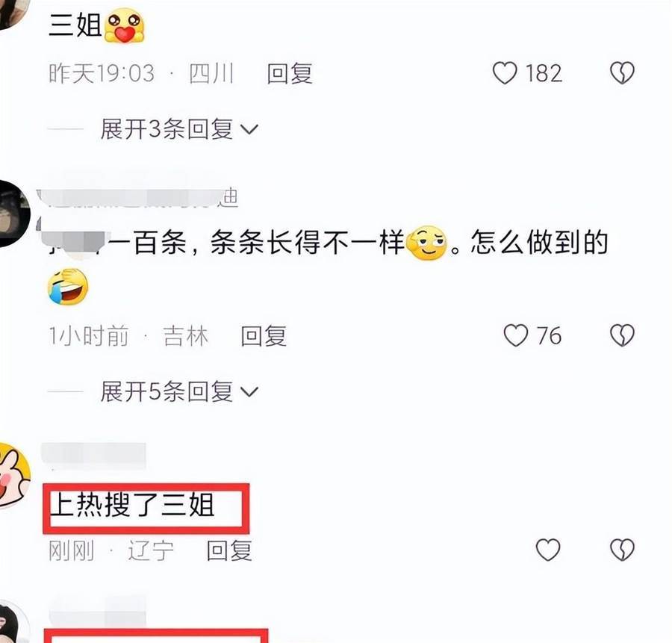Like the 吉林 comment with 76 likes
Image resolution: width=672 pixels, height=643 pixels.
[515, 335]
